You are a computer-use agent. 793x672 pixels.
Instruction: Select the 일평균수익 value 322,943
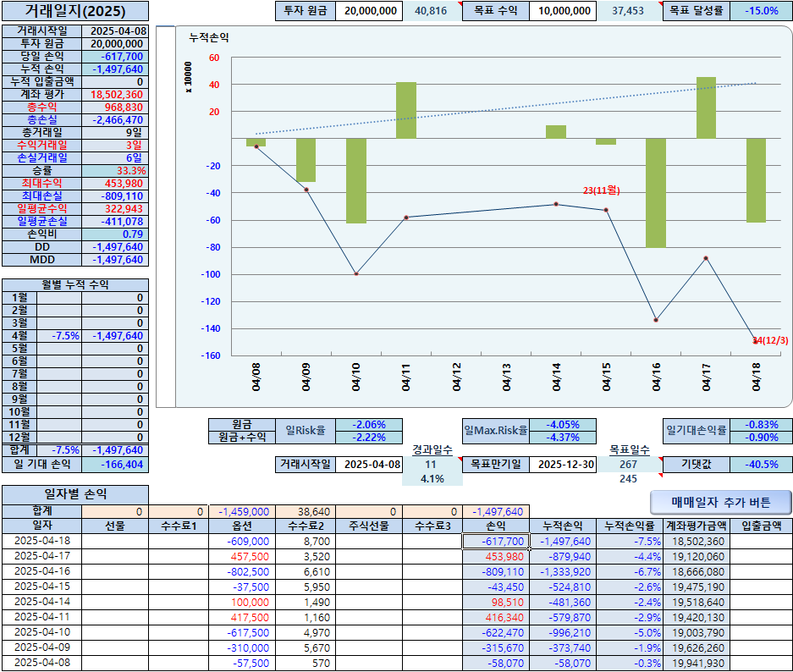pyautogui.click(x=115, y=208)
